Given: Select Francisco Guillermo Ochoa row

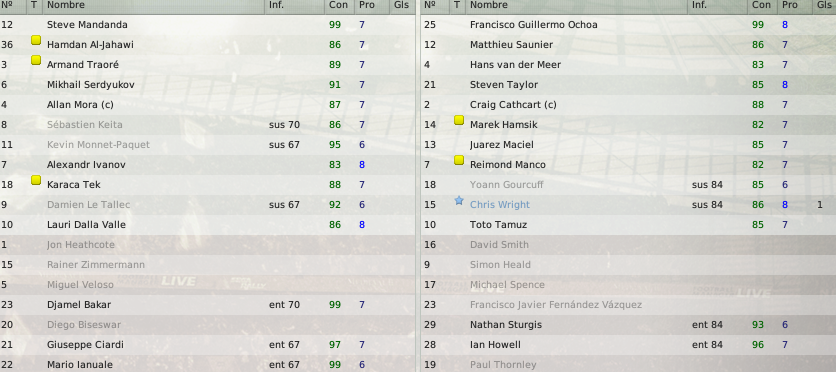Looking at the screenshot, I should click(628, 25).
